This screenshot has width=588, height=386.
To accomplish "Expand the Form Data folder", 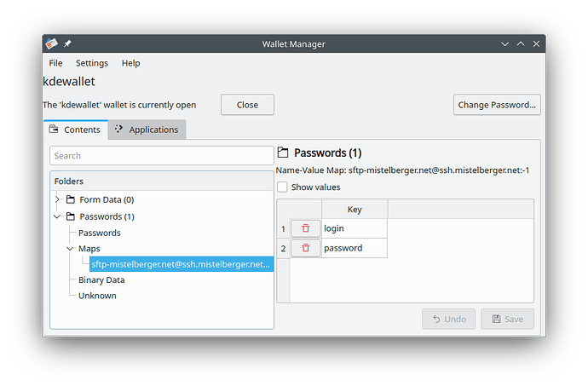I will [57, 199].
